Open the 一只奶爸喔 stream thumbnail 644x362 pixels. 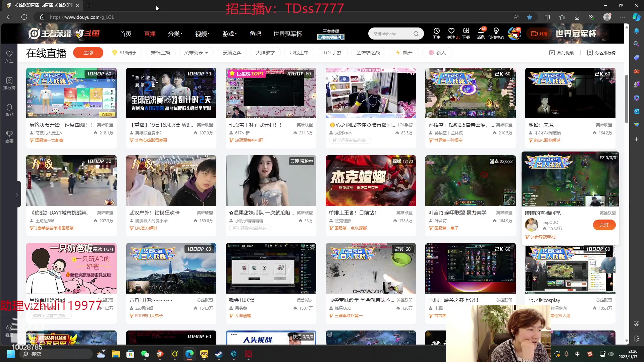[71, 268]
